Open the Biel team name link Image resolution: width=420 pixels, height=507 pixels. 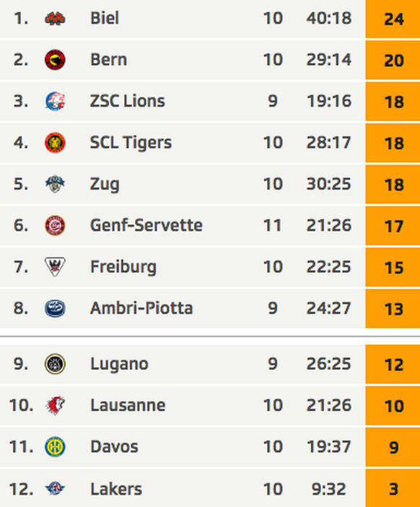point(105,18)
